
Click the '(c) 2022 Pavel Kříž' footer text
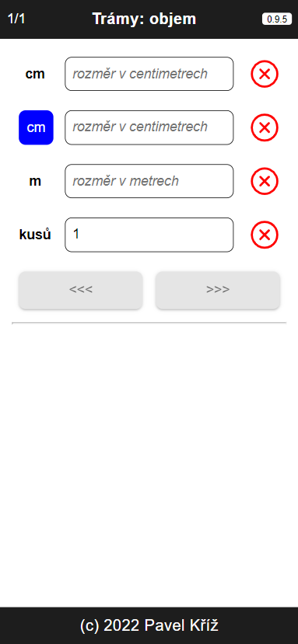pyautogui.click(x=149, y=625)
